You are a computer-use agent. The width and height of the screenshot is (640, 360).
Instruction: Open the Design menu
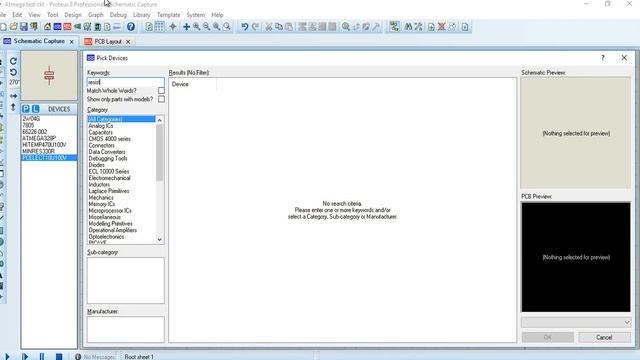tap(73, 15)
